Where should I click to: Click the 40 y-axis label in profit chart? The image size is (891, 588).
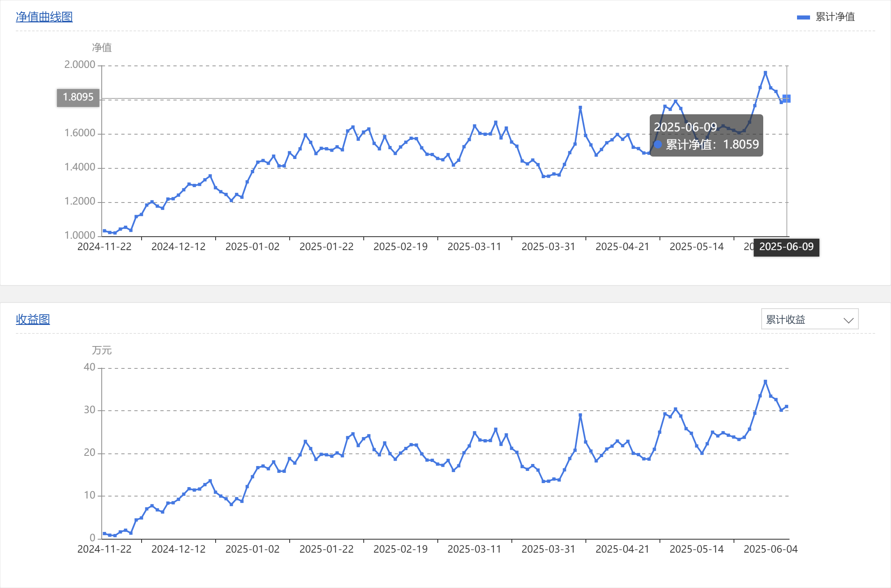point(89,367)
